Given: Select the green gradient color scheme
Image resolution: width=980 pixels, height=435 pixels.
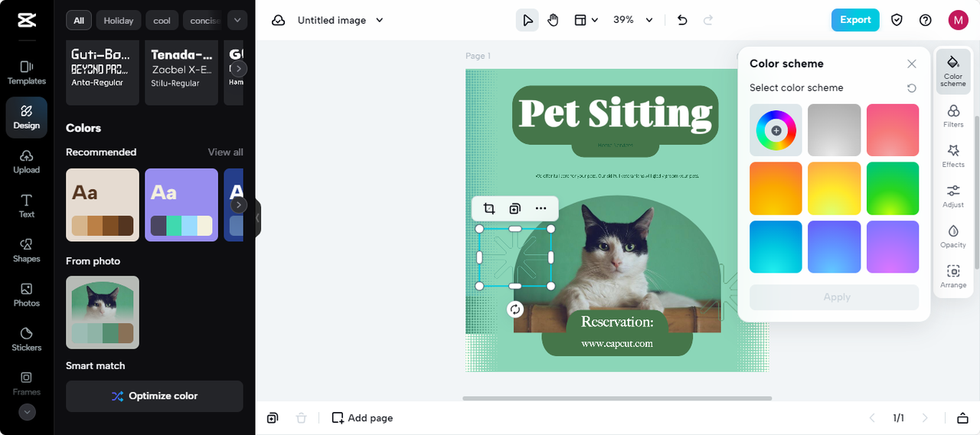Looking at the screenshot, I should click(893, 188).
